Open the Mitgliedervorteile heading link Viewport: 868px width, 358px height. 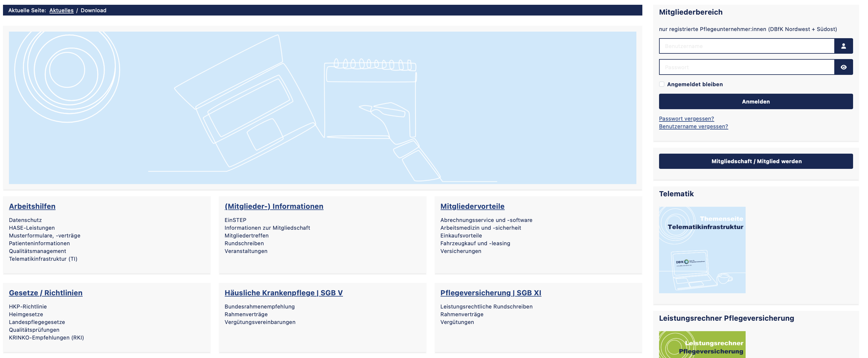(x=473, y=206)
